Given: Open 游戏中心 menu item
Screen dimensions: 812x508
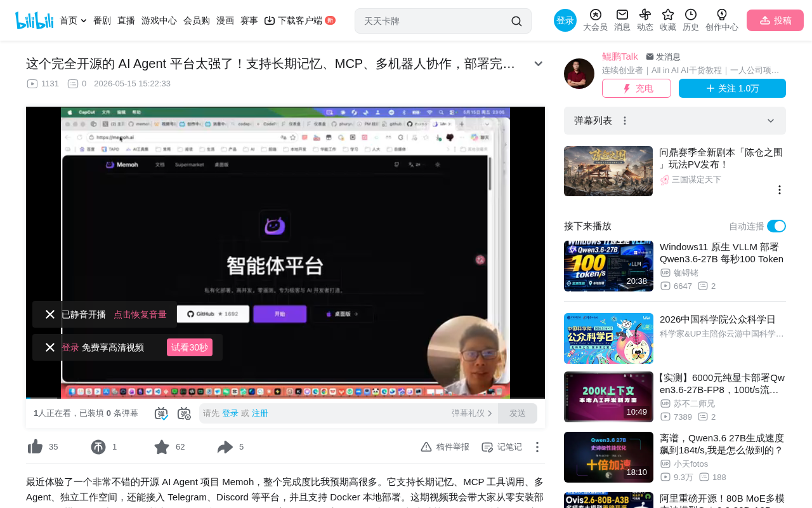Looking at the screenshot, I should (159, 20).
